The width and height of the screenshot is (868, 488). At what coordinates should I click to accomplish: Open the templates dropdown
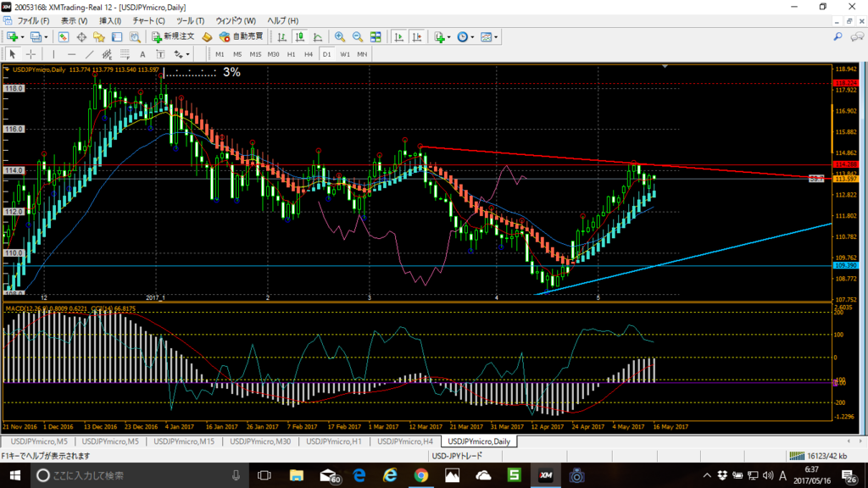click(489, 37)
